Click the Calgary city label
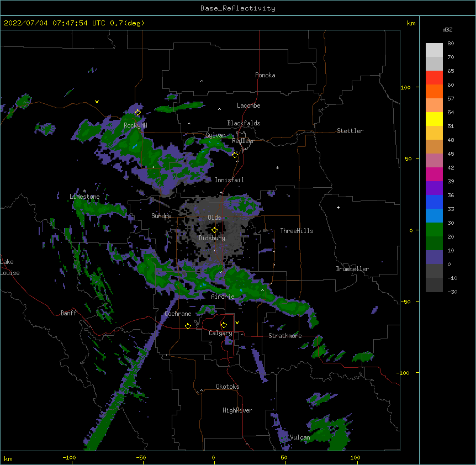Screen dimensions: 476x465 pos(220,333)
